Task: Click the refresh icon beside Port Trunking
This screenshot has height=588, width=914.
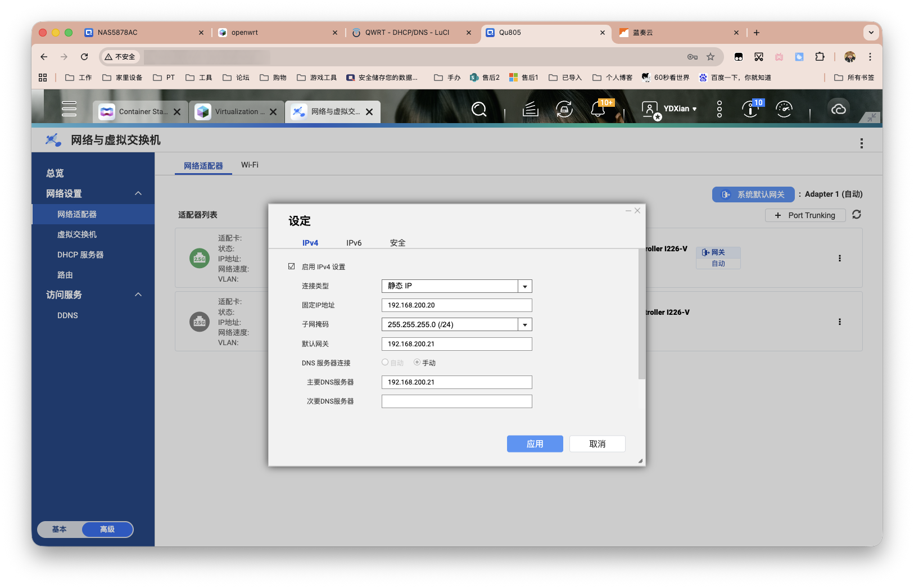Action: pos(857,215)
